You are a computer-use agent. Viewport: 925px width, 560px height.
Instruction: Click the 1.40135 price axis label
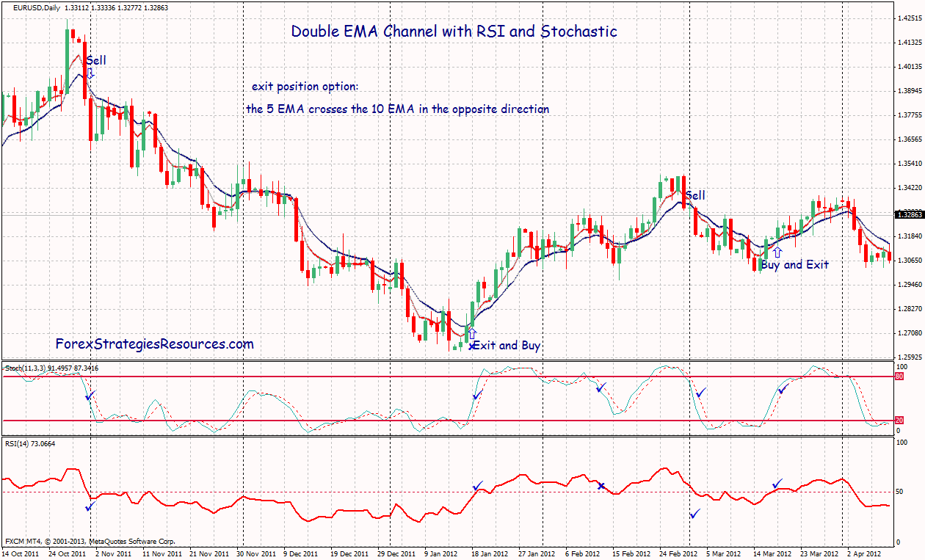pyautogui.click(x=910, y=67)
